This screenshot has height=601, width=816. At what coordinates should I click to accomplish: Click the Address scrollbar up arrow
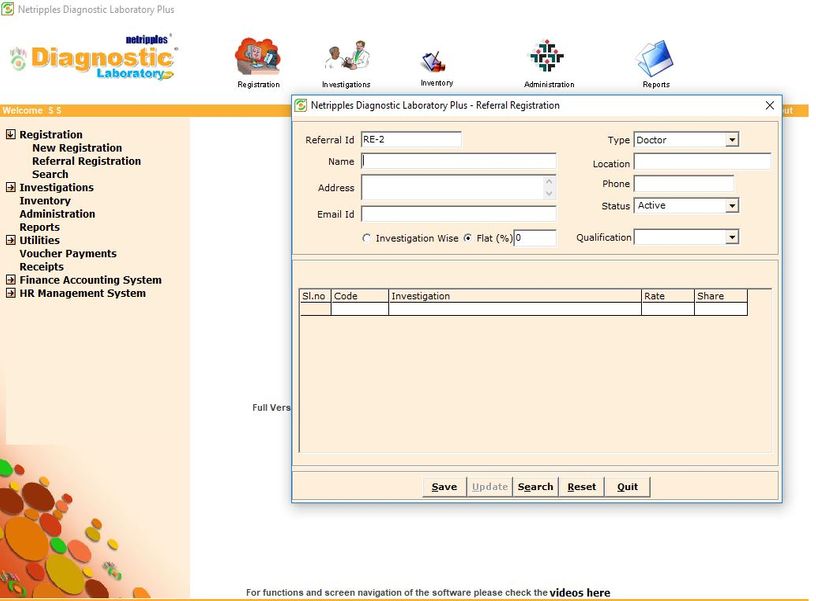549,182
